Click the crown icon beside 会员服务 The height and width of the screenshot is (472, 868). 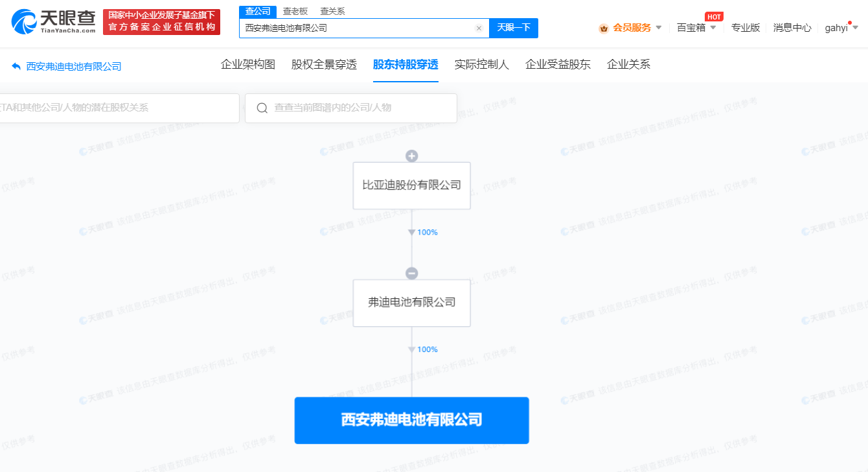604,28
